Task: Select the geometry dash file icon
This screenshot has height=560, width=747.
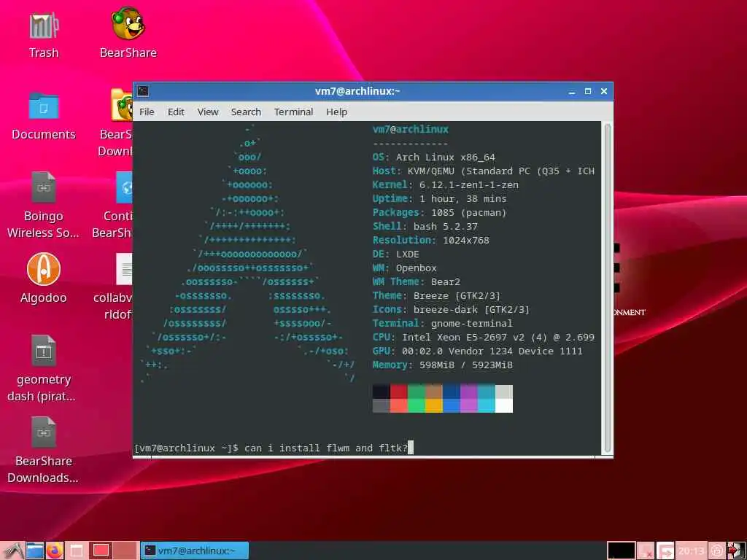Action: (x=44, y=351)
